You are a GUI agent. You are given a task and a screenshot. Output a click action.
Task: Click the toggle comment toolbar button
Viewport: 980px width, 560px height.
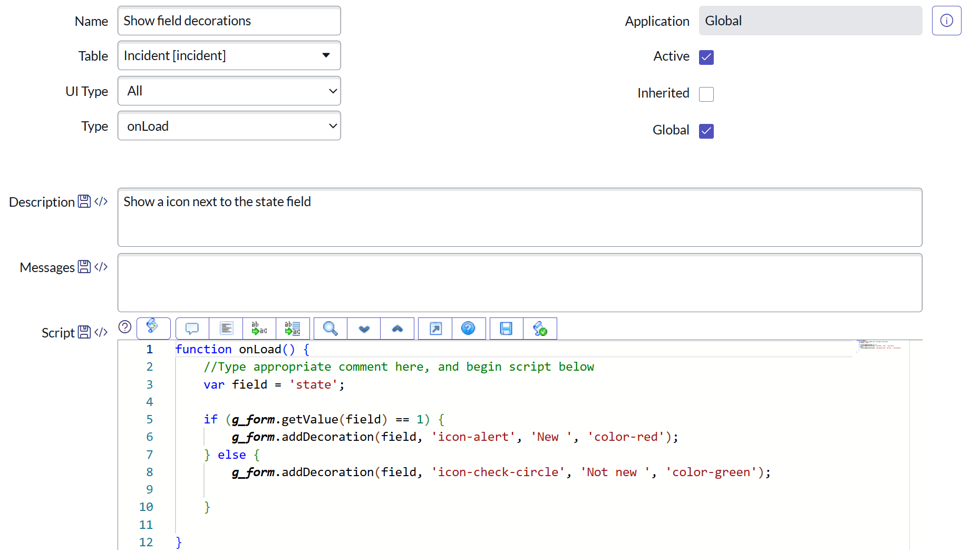click(192, 329)
